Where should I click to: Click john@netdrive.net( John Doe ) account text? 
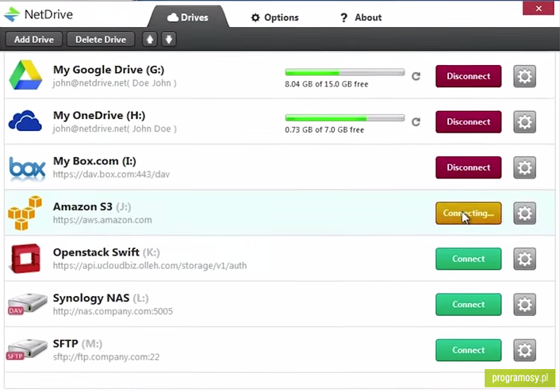(114, 129)
